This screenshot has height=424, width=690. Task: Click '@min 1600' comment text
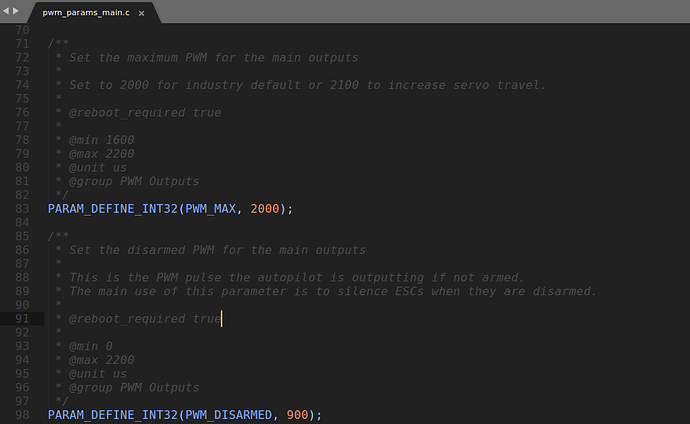click(102, 140)
